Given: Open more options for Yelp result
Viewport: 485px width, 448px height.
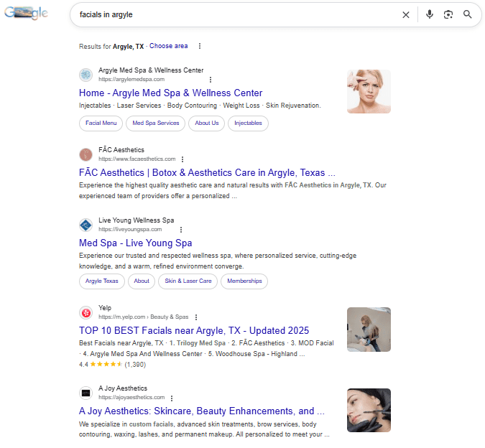Looking at the screenshot, I should click(196, 317).
